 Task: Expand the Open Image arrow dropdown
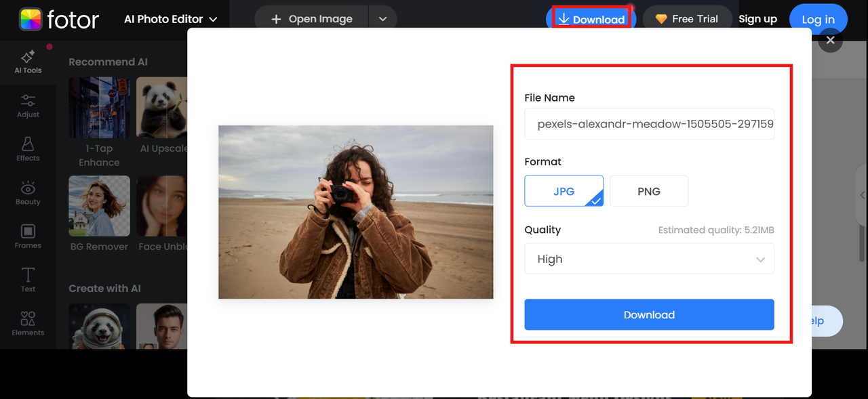(382, 19)
